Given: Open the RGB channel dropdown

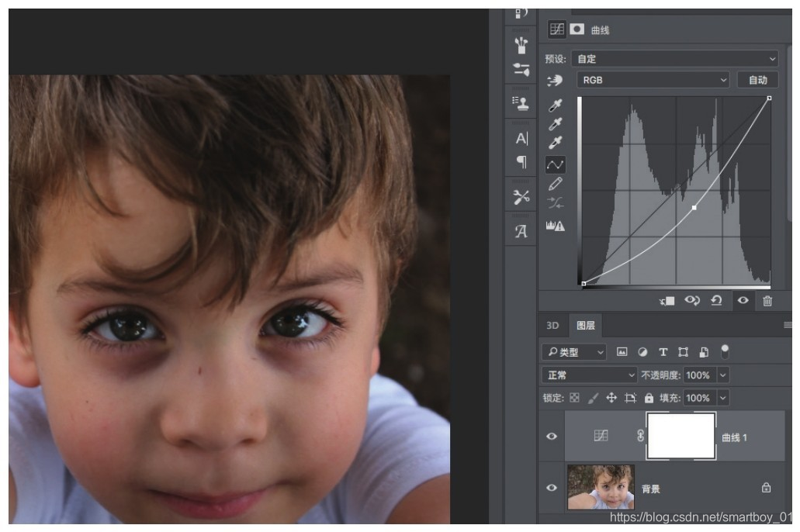Looking at the screenshot, I should coord(653,80).
